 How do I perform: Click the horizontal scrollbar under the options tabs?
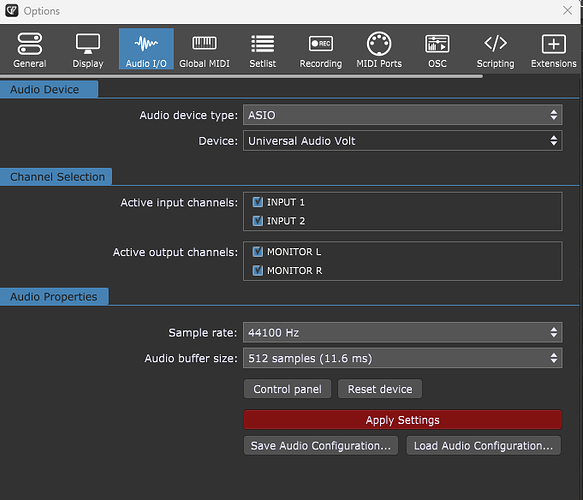[241, 76]
